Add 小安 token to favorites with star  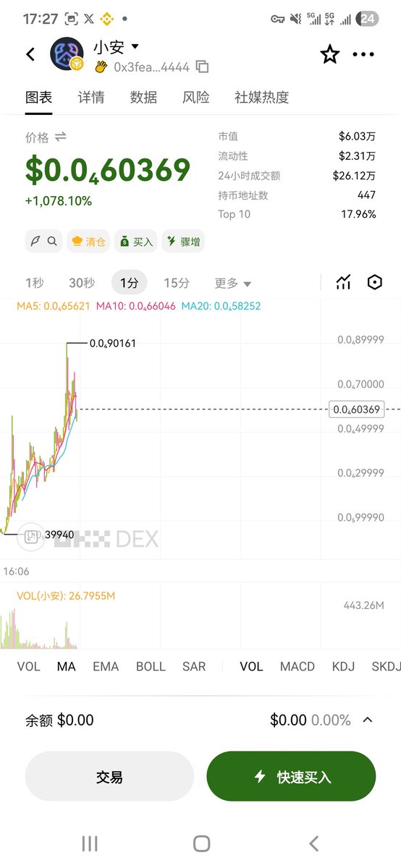(x=330, y=54)
